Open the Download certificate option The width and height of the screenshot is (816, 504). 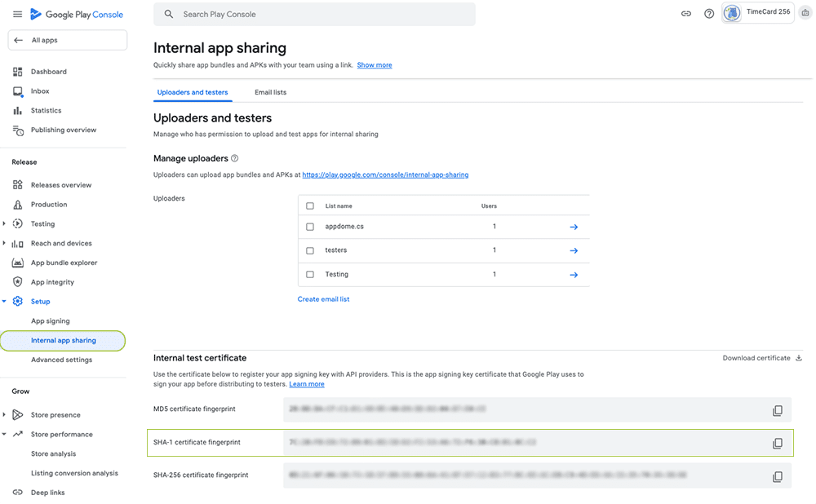coord(757,357)
